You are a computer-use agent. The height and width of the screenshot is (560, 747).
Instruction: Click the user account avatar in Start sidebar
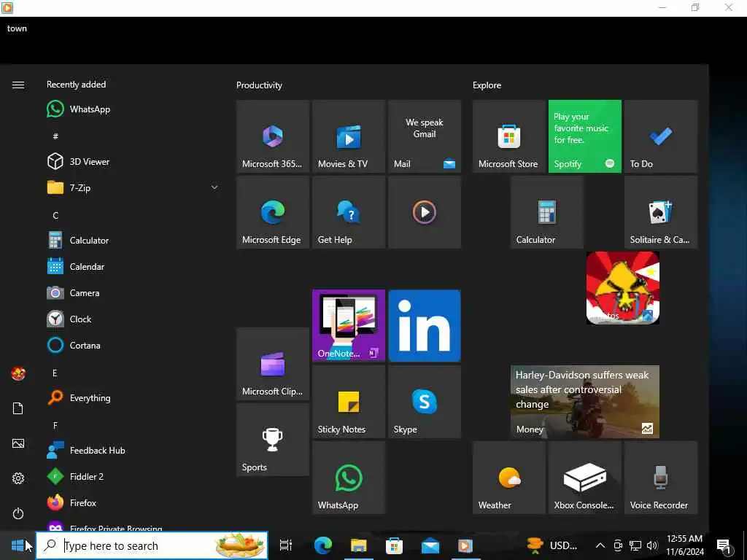(x=18, y=374)
